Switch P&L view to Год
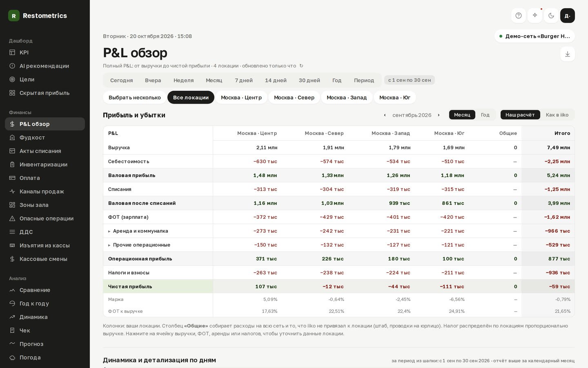This screenshot has width=588, height=368. [x=485, y=115]
